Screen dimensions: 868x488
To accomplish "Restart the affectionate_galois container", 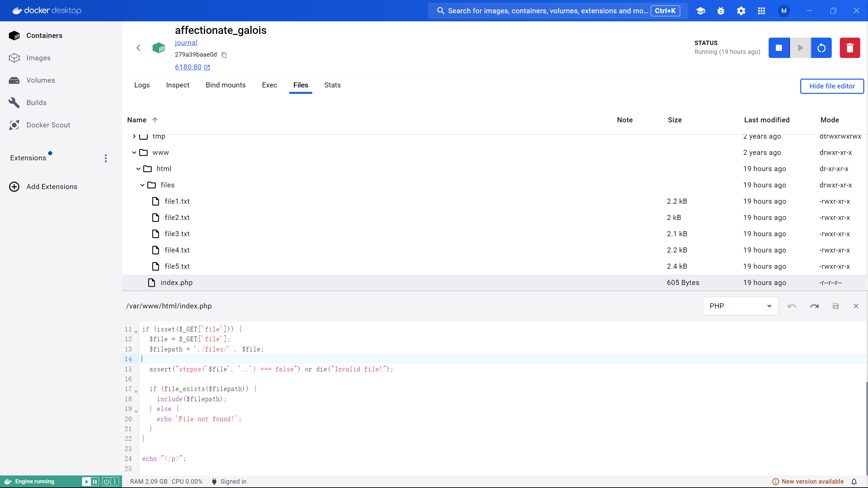I will pyautogui.click(x=821, y=48).
